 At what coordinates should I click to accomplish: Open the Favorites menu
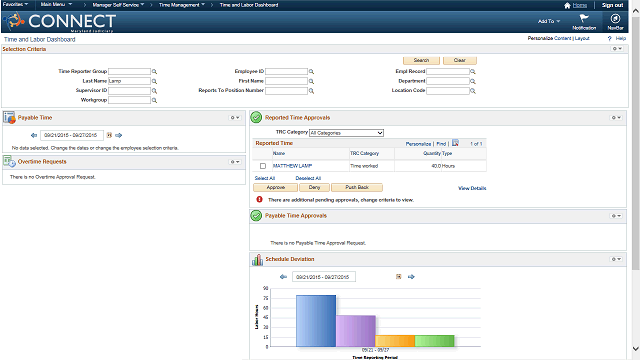pos(15,4)
